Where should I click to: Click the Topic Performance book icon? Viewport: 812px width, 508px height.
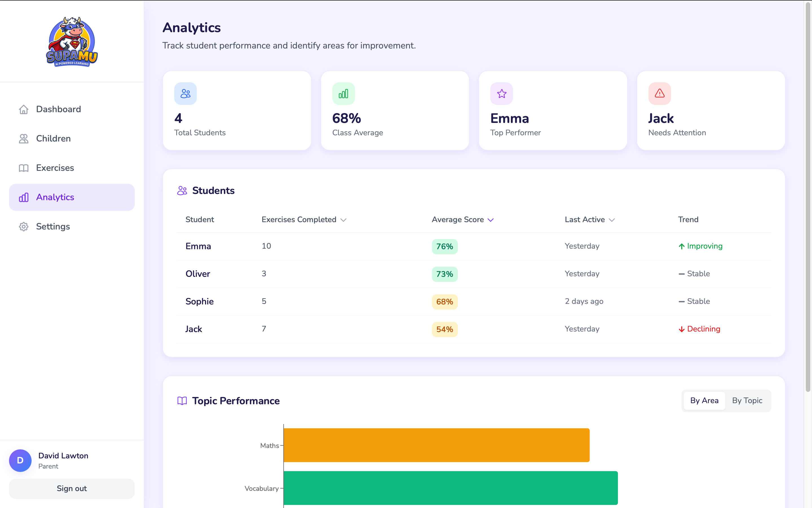click(182, 401)
